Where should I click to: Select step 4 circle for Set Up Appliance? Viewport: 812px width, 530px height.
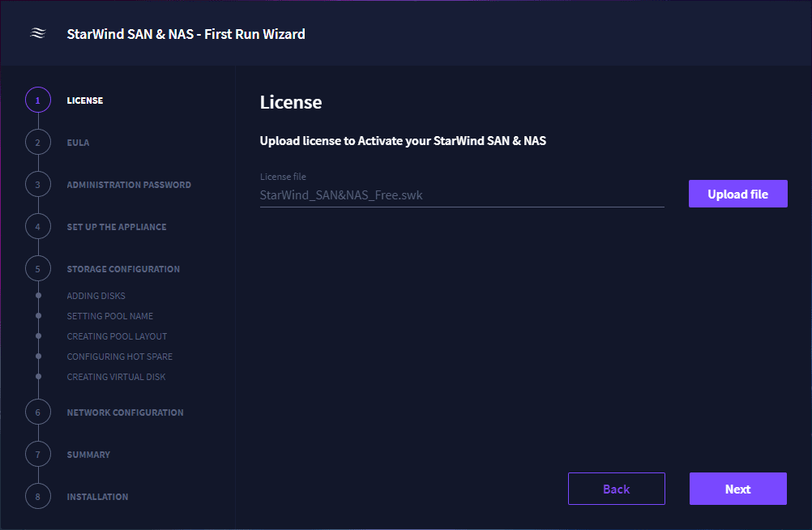38,226
